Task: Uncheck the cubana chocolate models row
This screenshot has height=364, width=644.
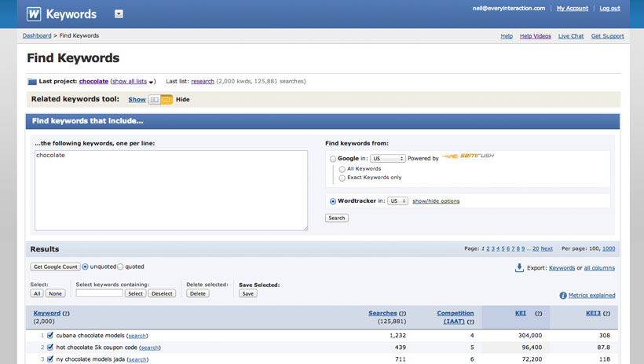Action: tap(50, 335)
